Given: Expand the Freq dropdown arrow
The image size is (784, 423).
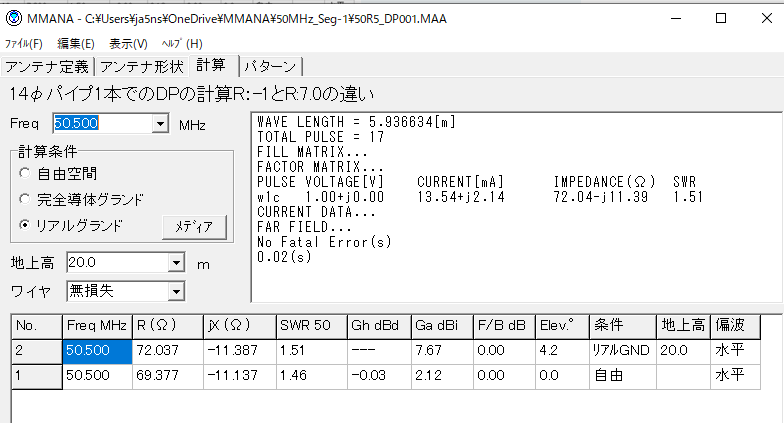Looking at the screenshot, I should tap(160, 124).
